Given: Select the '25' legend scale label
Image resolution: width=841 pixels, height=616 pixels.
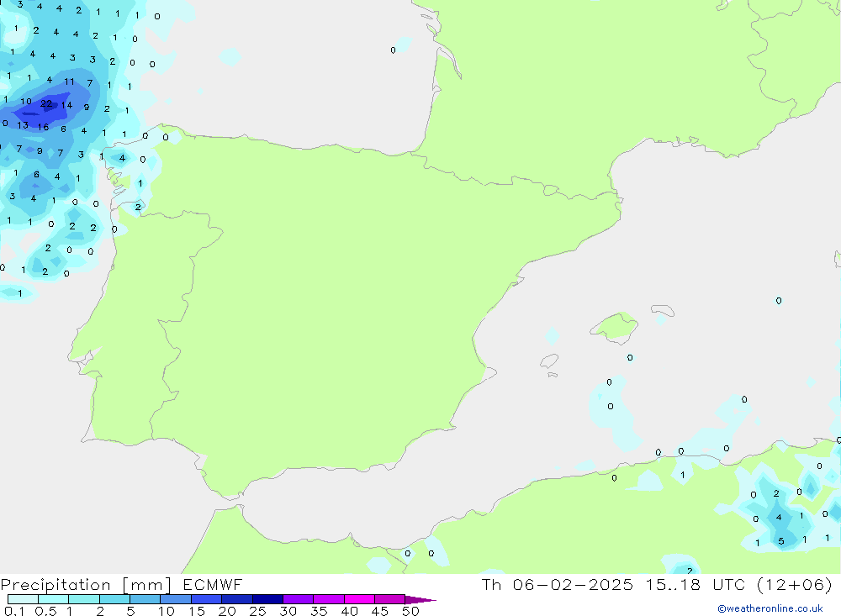Looking at the screenshot, I should [x=257, y=611].
